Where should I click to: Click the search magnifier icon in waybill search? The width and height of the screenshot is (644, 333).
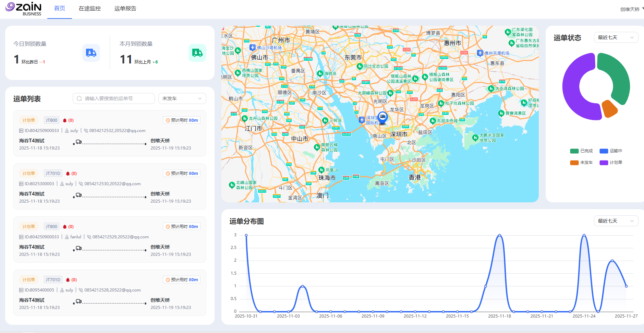79,99
